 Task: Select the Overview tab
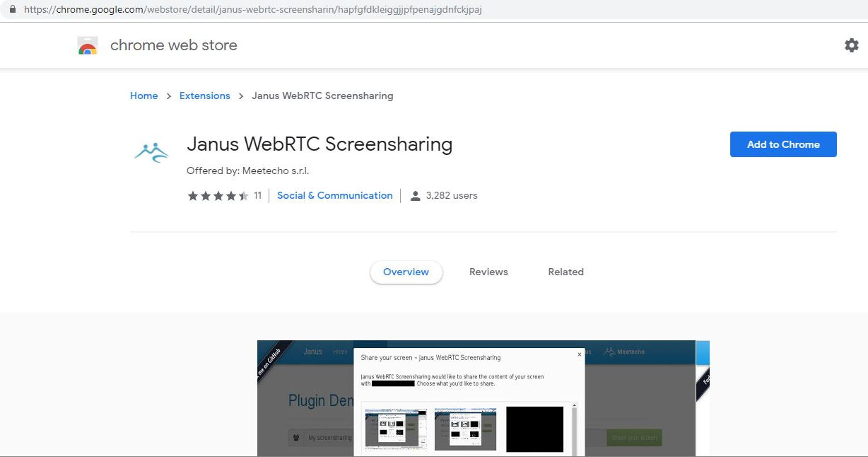pos(406,272)
